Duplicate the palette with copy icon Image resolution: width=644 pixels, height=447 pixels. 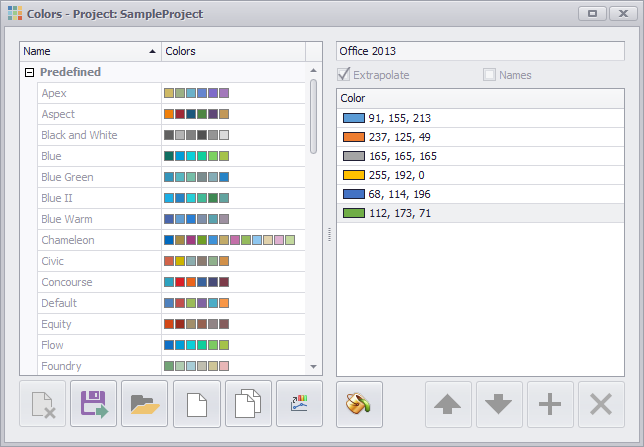click(x=248, y=403)
